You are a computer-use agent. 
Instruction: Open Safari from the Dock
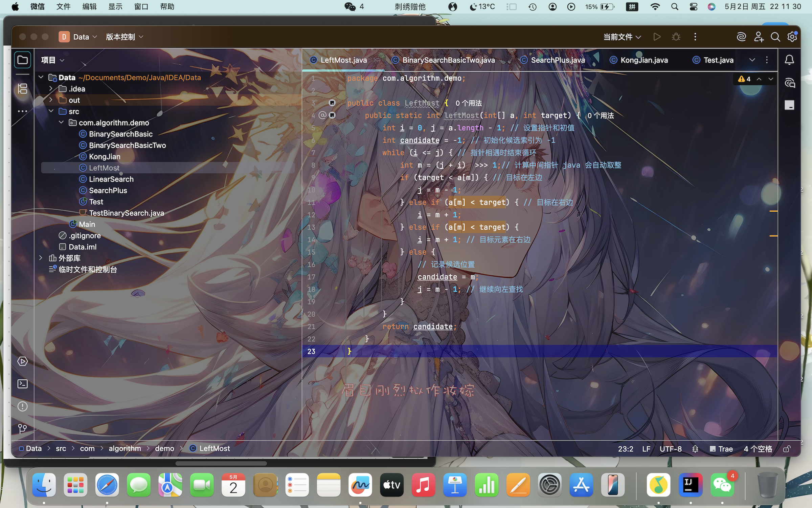click(107, 485)
